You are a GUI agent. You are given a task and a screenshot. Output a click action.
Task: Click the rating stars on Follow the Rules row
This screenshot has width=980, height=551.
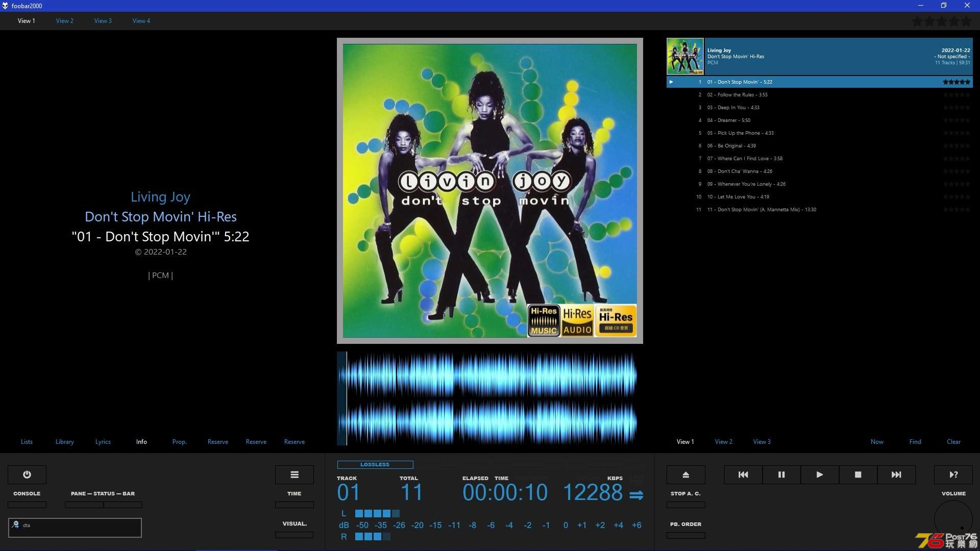point(956,94)
